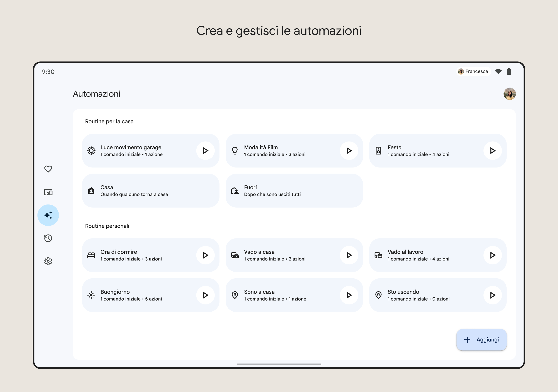Run the Sono a casa routine
The height and width of the screenshot is (392, 558).
coord(349,295)
